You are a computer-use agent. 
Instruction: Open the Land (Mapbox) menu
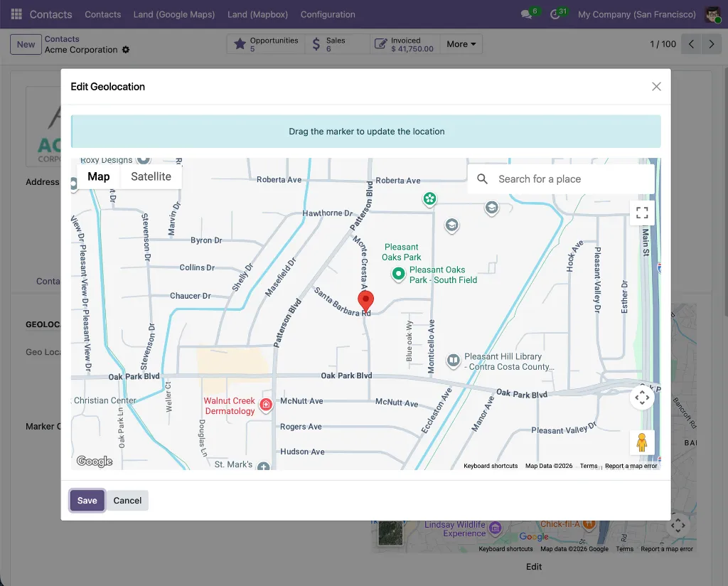point(257,14)
